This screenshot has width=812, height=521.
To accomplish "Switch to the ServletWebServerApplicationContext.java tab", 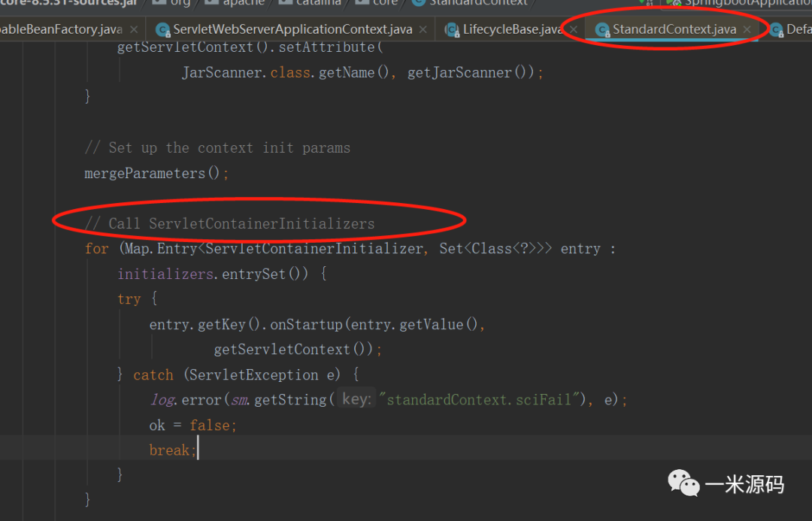I will (x=292, y=30).
